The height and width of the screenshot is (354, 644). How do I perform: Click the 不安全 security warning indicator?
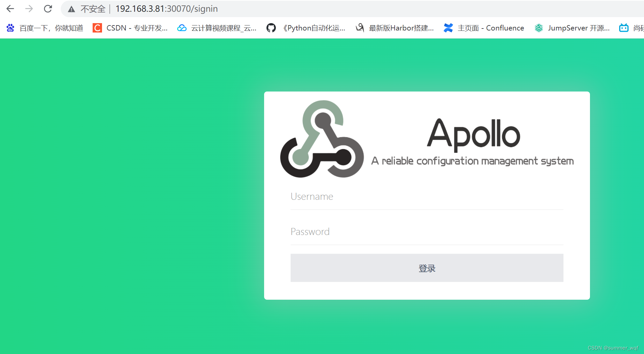tap(86, 9)
